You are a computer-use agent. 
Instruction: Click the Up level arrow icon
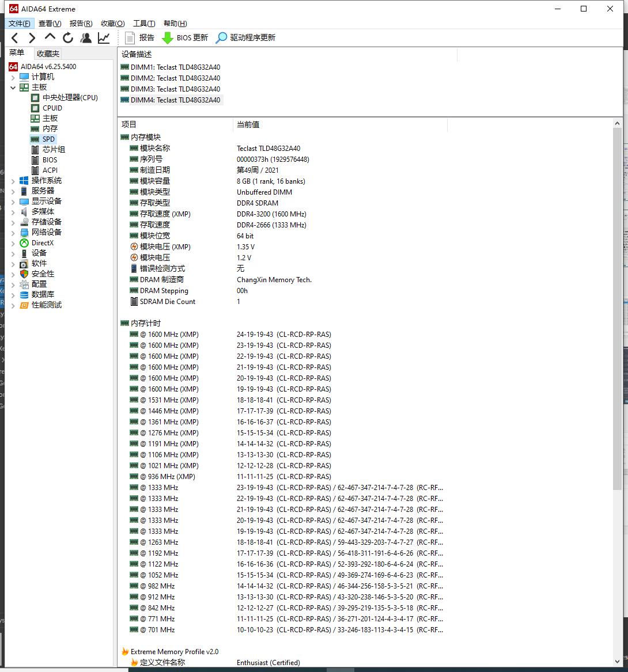50,37
